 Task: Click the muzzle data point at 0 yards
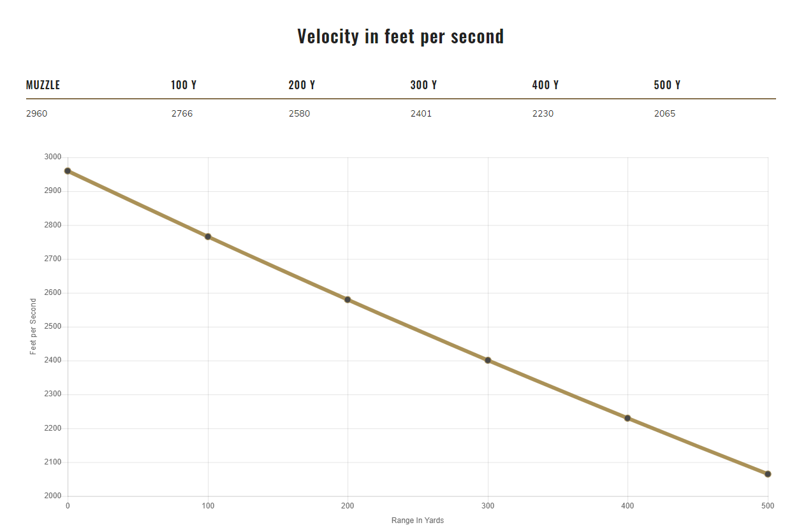[x=68, y=171]
